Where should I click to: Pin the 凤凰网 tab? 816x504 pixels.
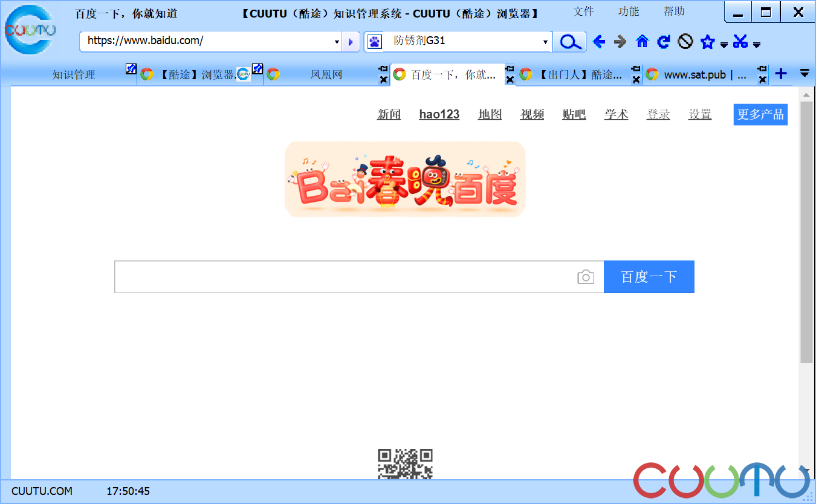tap(383, 68)
